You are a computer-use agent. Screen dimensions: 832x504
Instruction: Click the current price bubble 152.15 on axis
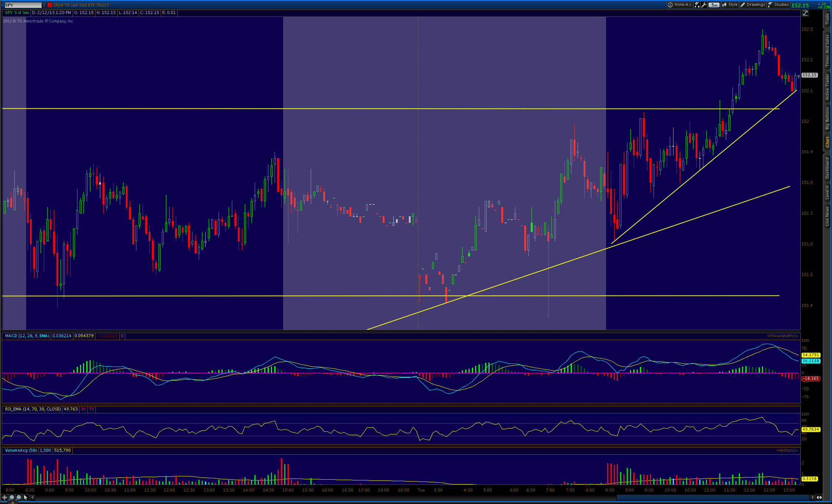click(810, 75)
